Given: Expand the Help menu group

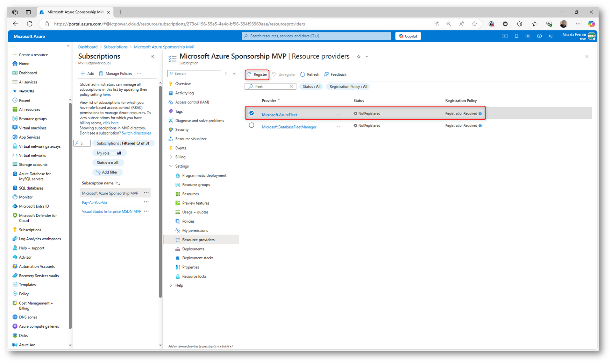Looking at the screenshot, I should pyautogui.click(x=171, y=286).
